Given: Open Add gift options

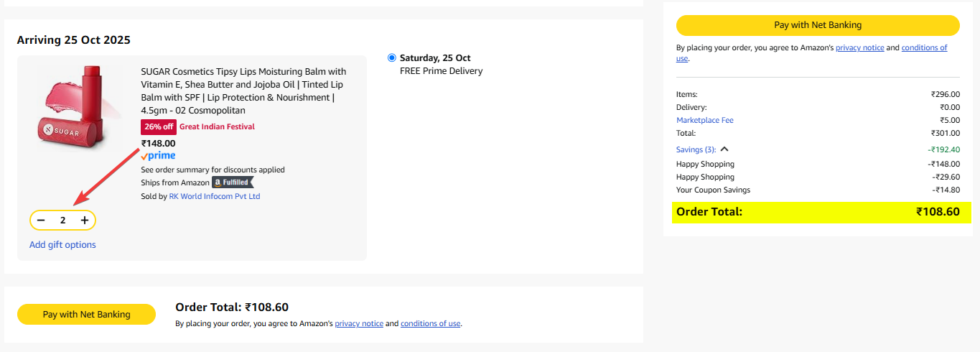Looking at the screenshot, I should (62, 245).
